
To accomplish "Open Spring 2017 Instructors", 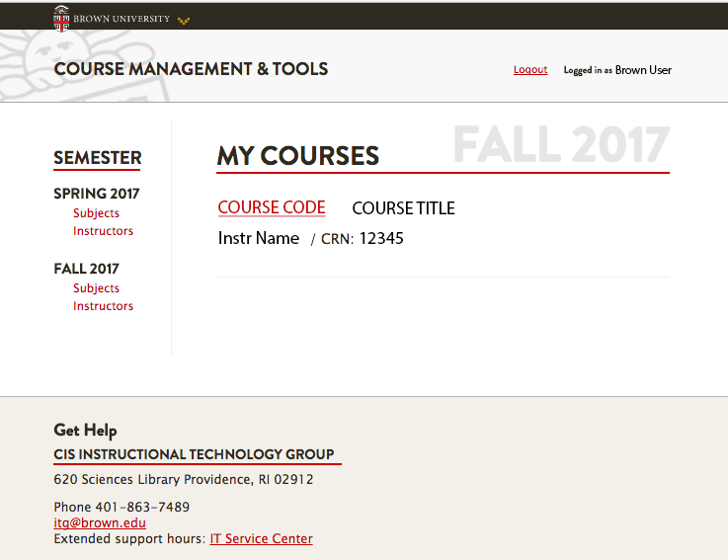I will [x=103, y=231].
